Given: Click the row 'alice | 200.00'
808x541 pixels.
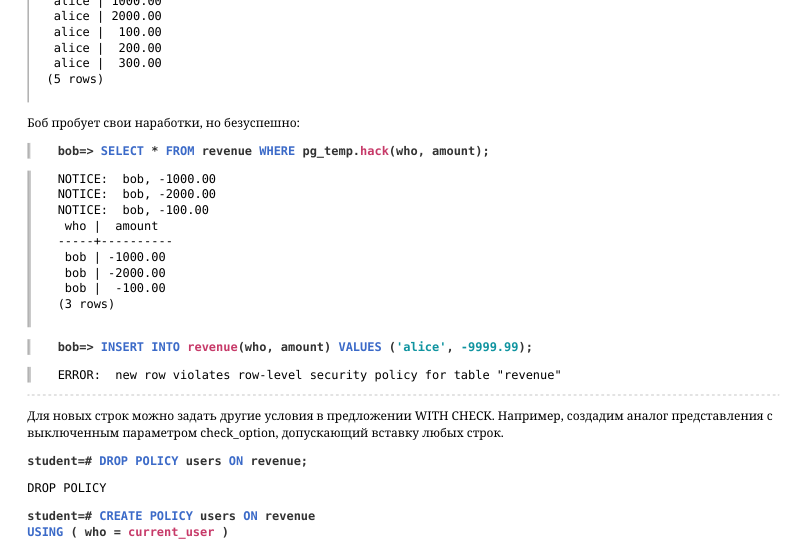Looking at the screenshot, I should click(x=108, y=48).
